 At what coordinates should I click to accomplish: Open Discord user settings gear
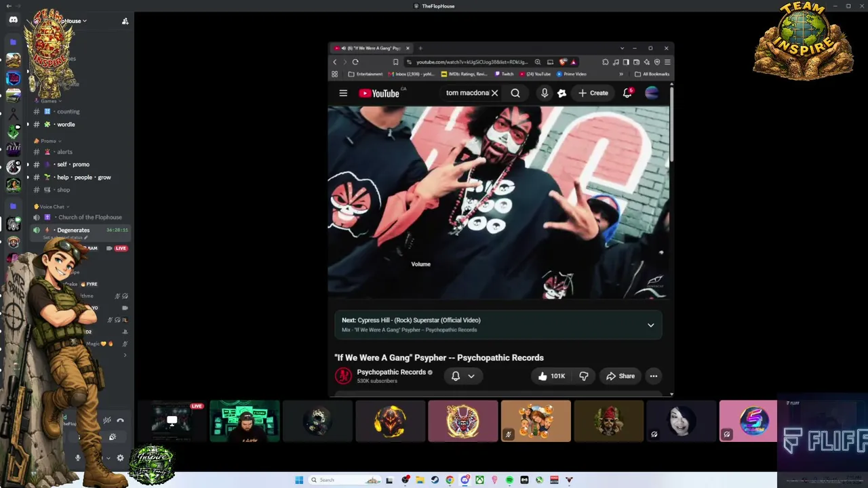click(121, 458)
